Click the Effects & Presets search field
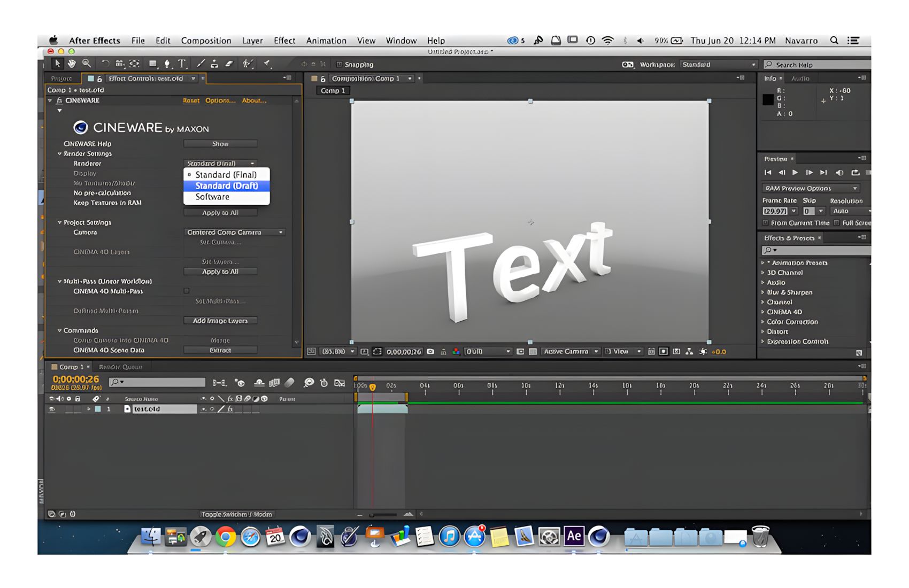The width and height of the screenshot is (909, 588). [816, 250]
